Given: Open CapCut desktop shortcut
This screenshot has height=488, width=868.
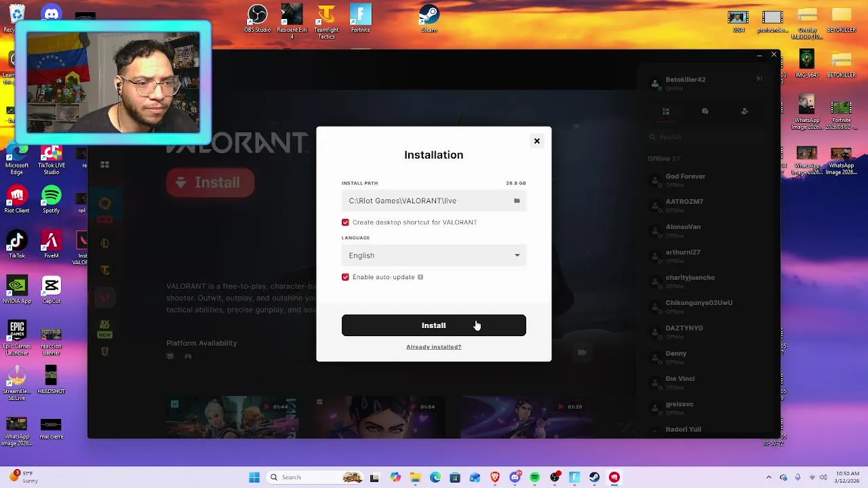Looking at the screenshot, I should [51, 290].
